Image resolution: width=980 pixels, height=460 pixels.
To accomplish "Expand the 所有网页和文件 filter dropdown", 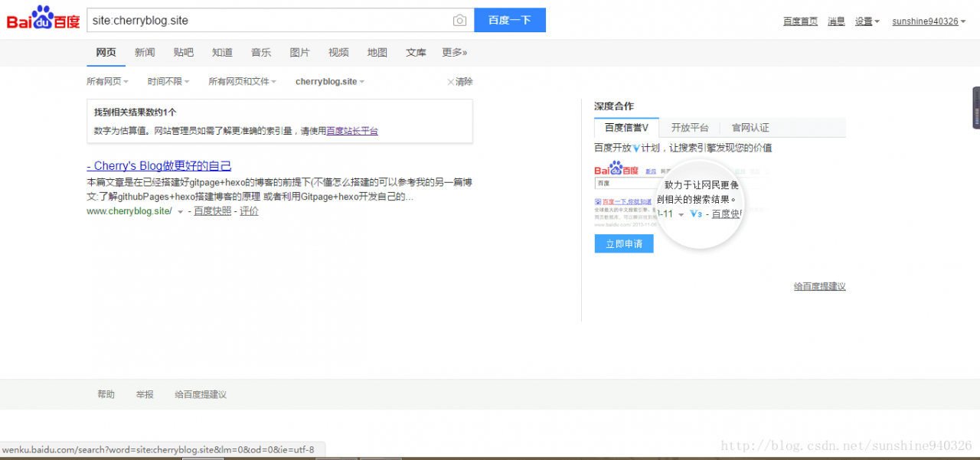I will pyautogui.click(x=242, y=82).
